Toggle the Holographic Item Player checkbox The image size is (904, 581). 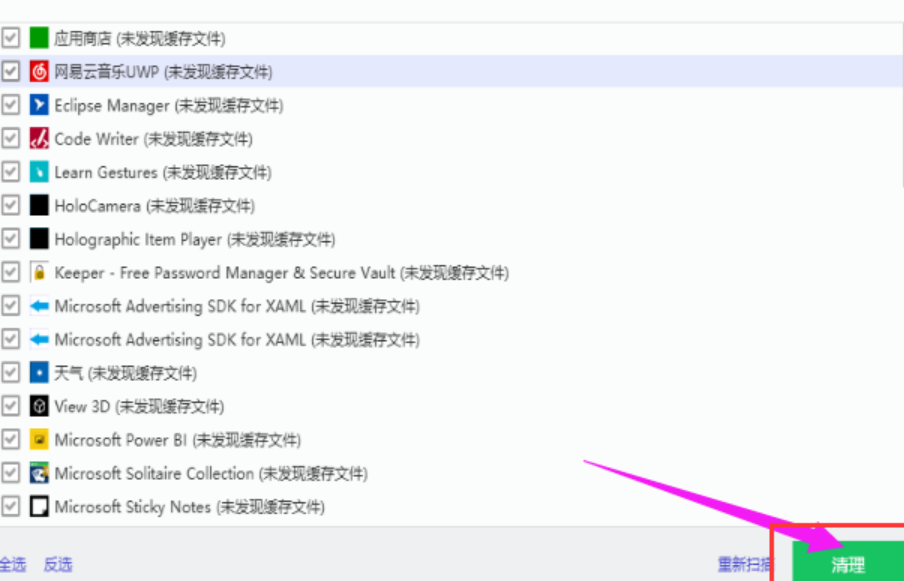coord(11,239)
